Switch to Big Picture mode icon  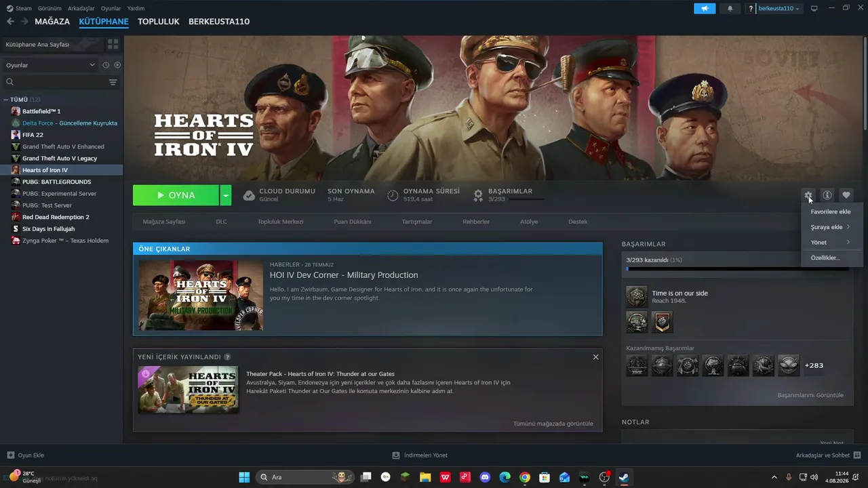point(814,8)
